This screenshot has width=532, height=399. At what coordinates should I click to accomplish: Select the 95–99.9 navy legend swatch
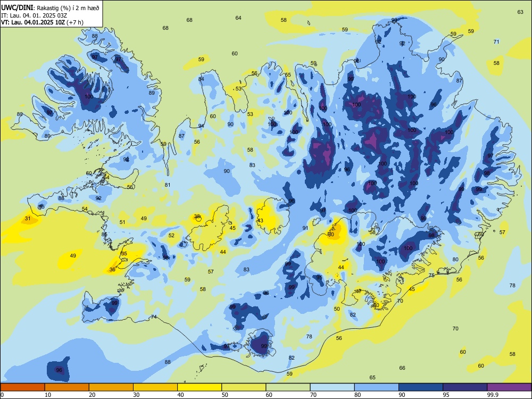[465, 387]
